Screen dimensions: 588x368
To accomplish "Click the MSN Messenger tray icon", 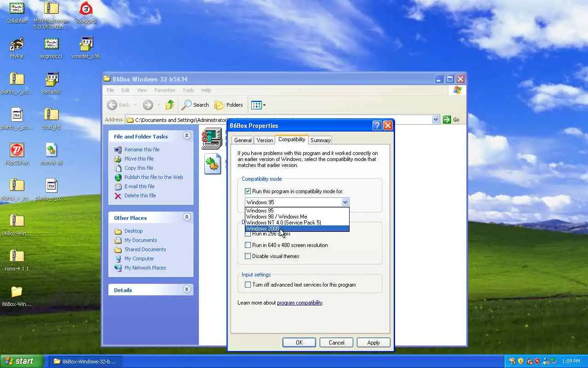I will 545,361.
